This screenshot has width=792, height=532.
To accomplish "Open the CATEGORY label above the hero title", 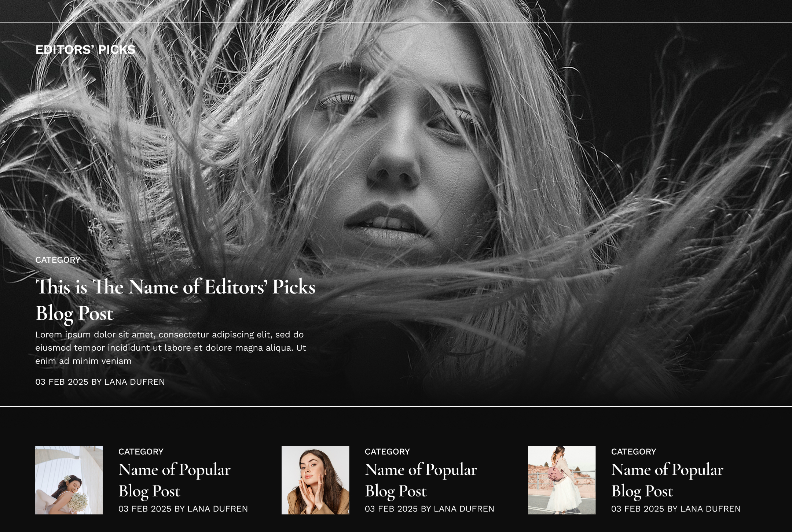I will [58, 260].
